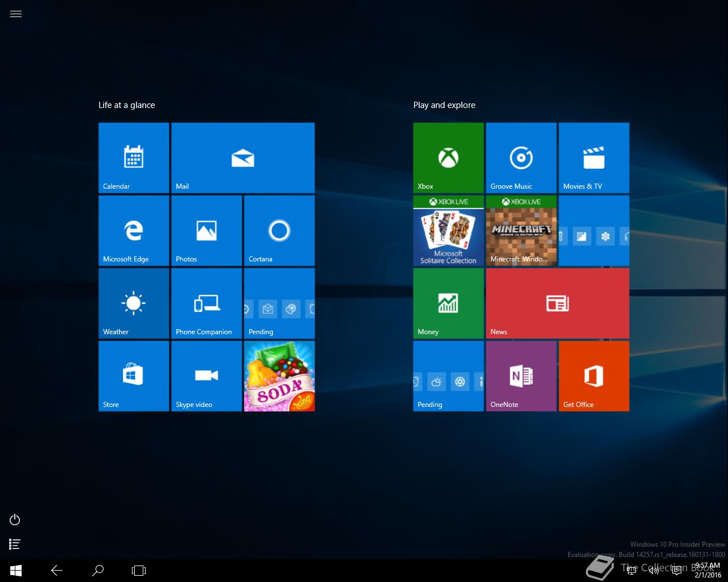Open the Action Center notifications icon
Image resolution: width=728 pixels, height=582 pixels.
[x=677, y=571]
